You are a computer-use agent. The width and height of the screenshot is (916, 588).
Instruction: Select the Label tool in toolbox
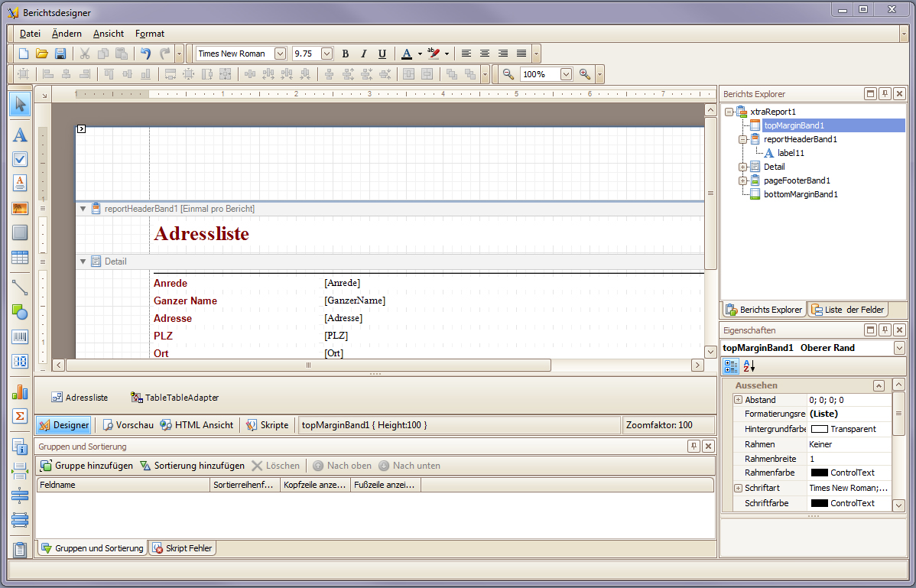pyautogui.click(x=20, y=135)
